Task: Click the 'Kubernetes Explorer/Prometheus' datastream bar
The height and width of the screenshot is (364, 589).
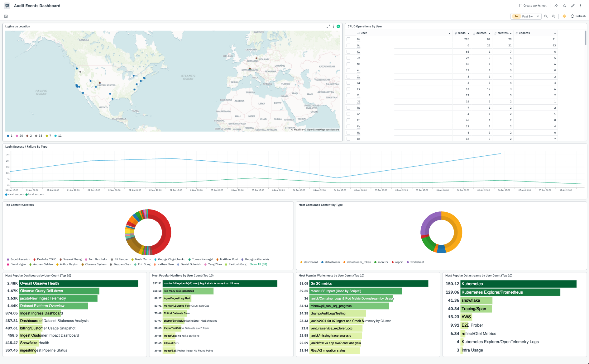Action: [510, 292]
